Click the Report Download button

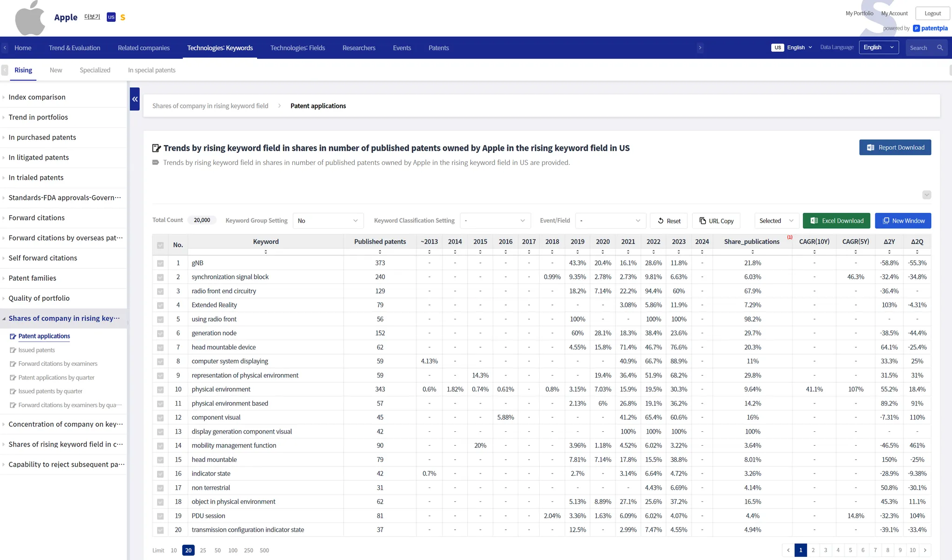(x=895, y=147)
